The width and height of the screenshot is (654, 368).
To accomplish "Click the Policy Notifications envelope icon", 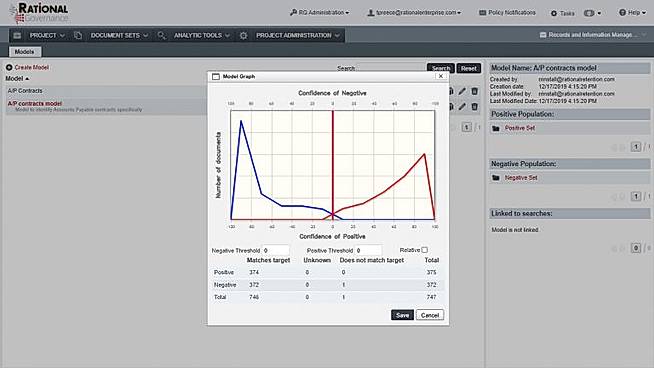I will [483, 13].
